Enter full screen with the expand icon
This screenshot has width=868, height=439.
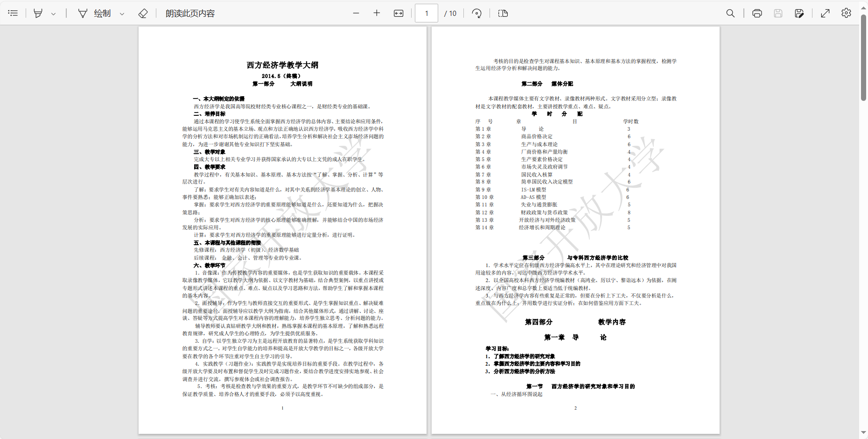pos(825,13)
